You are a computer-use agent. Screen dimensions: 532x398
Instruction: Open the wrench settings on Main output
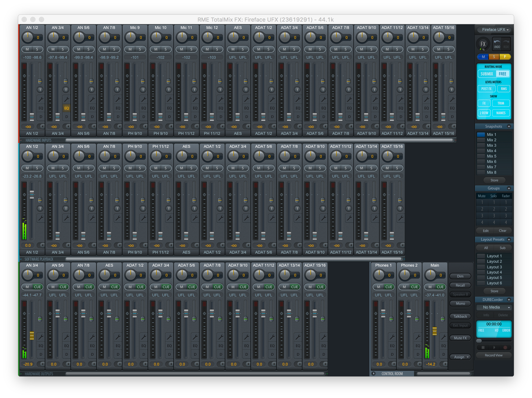pyautogui.click(x=443, y=337)
